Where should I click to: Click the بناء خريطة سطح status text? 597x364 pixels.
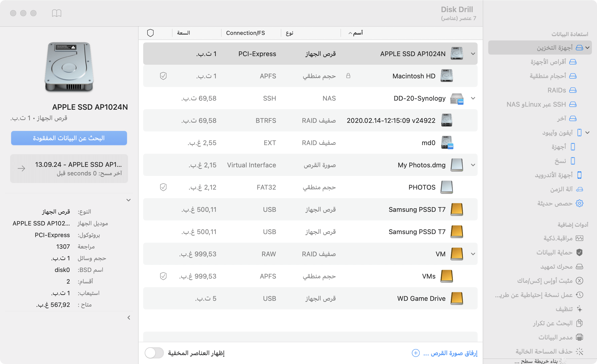pos(536,361)
